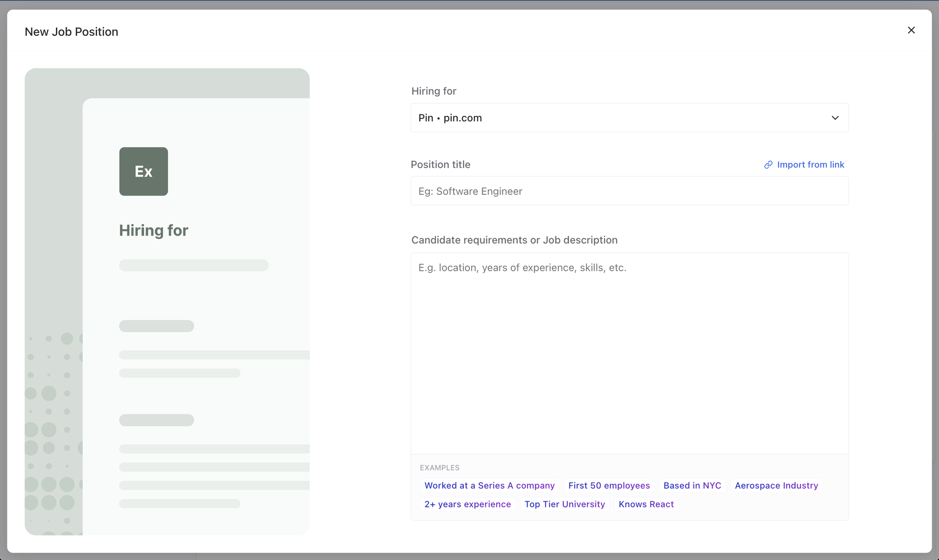Image resolution: width=939 pixels, height=560 pixels.
Task: Add the Worked at a Series A company example
Action: [489, 485]
